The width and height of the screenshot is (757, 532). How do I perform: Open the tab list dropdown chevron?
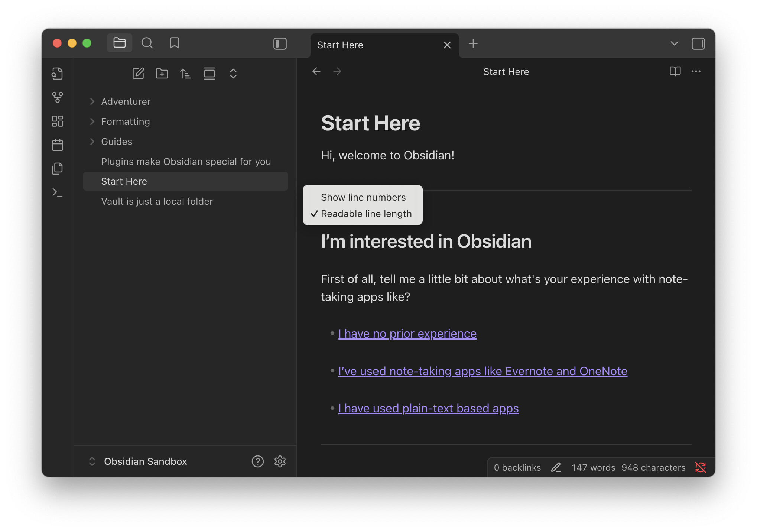(x=674, y=44)
